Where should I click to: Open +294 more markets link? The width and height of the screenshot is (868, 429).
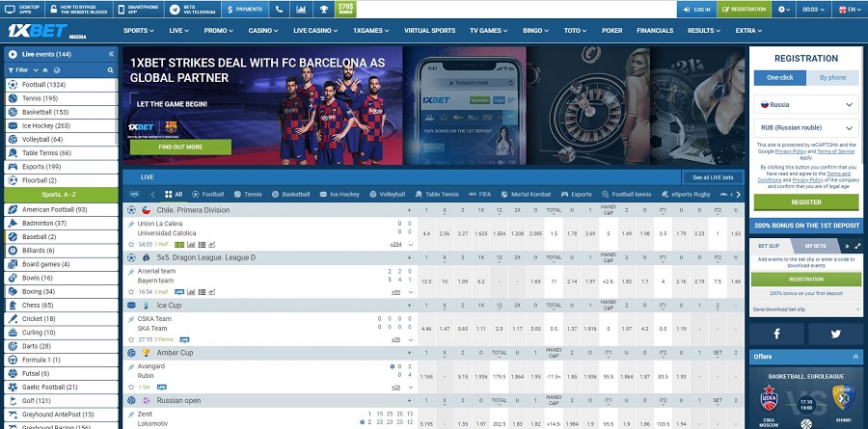click(395, 244)
